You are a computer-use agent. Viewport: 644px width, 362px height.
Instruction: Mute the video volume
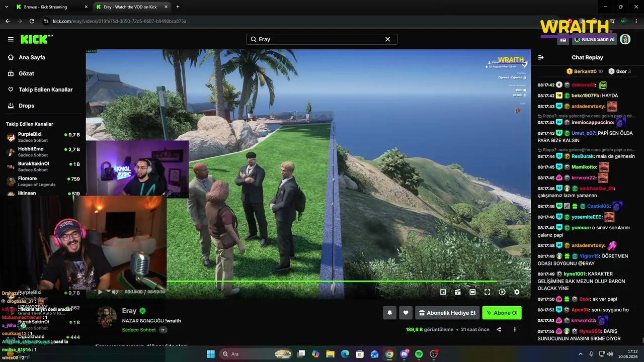click(115, 292)
